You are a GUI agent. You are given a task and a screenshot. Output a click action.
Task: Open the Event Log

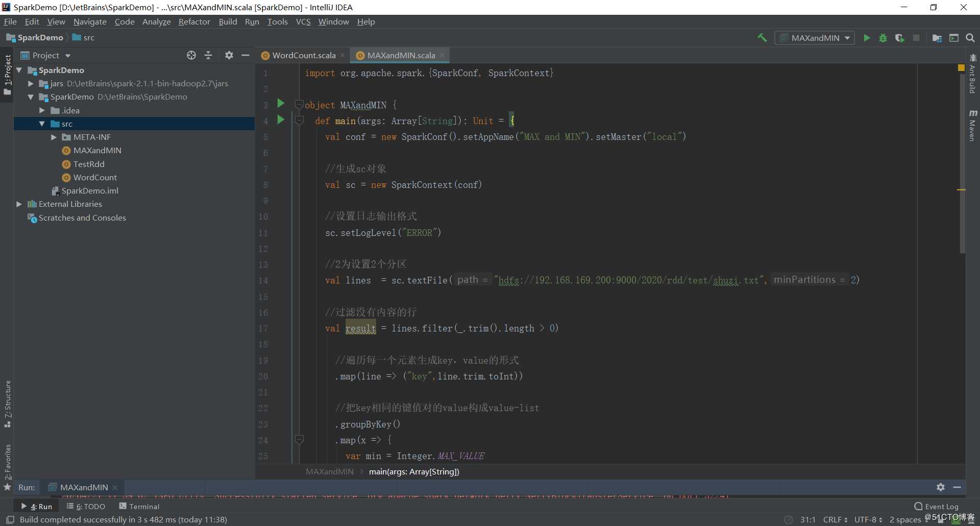click(x=937, y=506)
